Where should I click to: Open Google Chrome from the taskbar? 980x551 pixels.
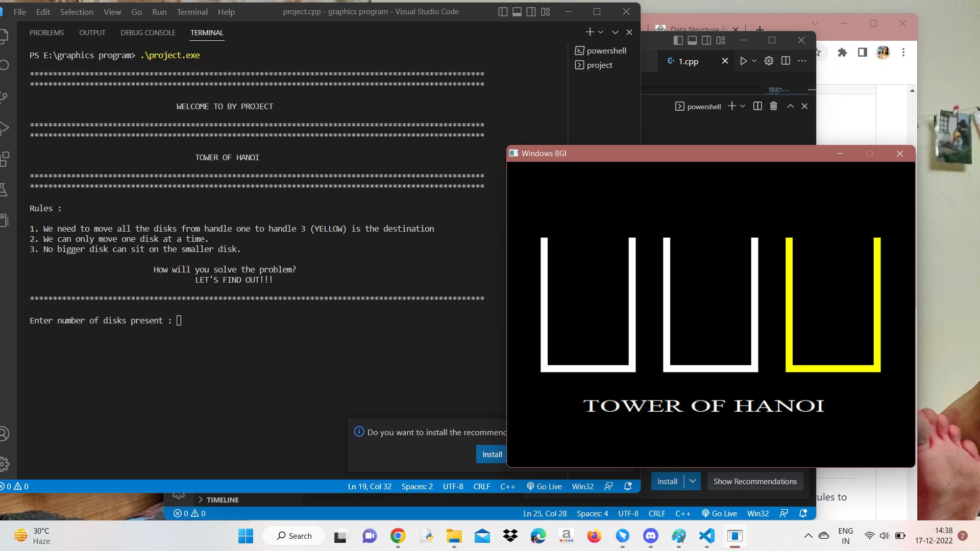[x=398, y=536]
